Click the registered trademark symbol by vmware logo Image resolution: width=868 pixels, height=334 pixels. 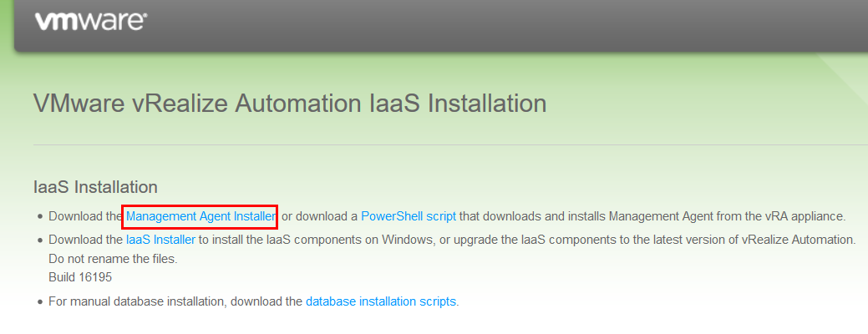point(145,17)
